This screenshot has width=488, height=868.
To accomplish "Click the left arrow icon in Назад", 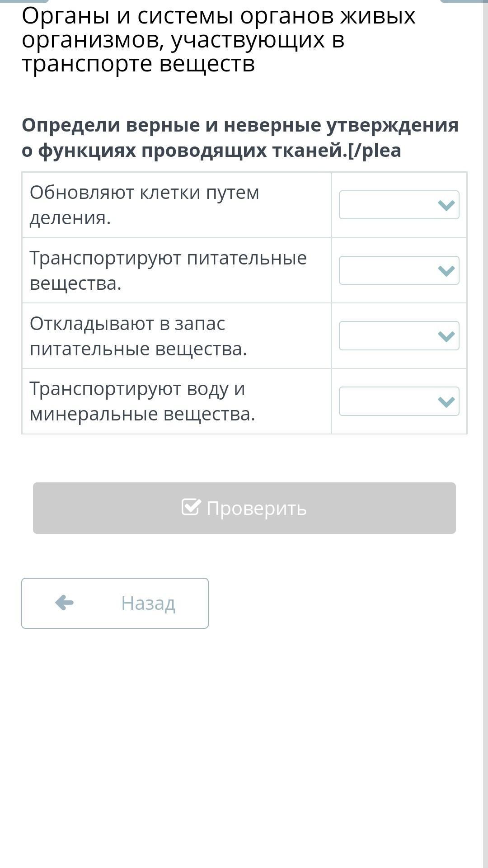I will (x=64, y=603).
